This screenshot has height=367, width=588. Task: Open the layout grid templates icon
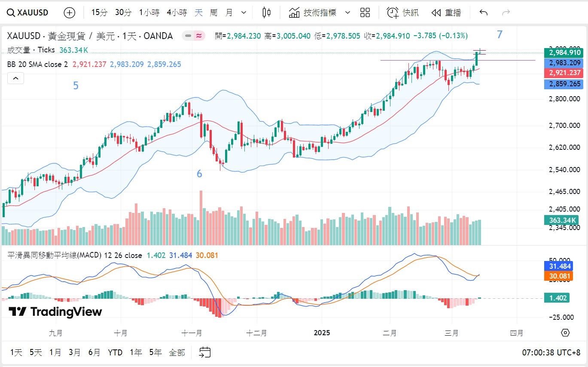pos(365,12)
